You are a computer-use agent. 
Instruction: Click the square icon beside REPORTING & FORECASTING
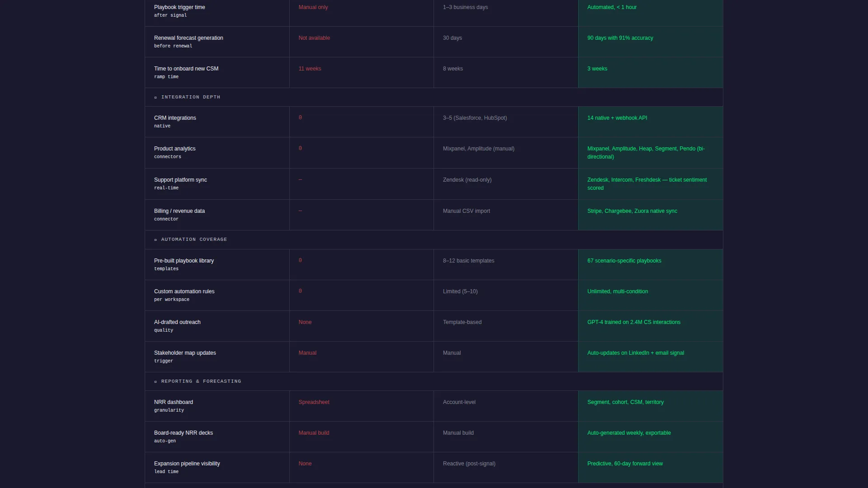pyautogui.click(x=156, y=382)
